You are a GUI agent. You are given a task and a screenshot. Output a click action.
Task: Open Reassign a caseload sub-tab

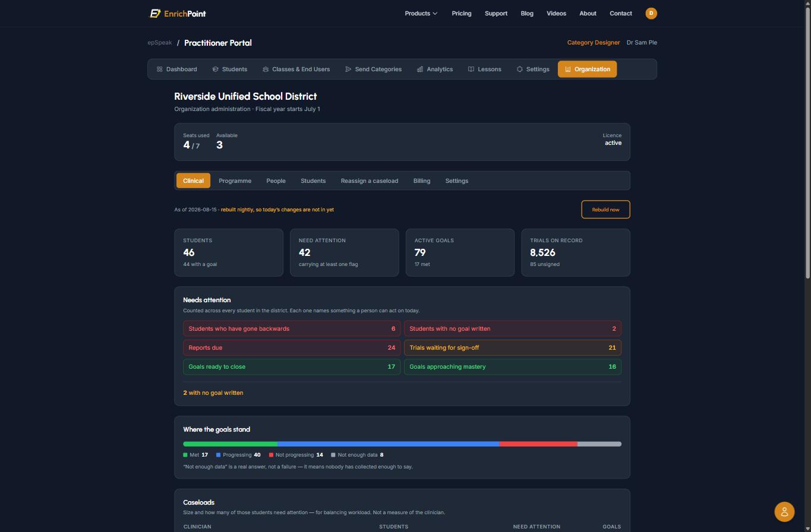[x=370, y=180]
